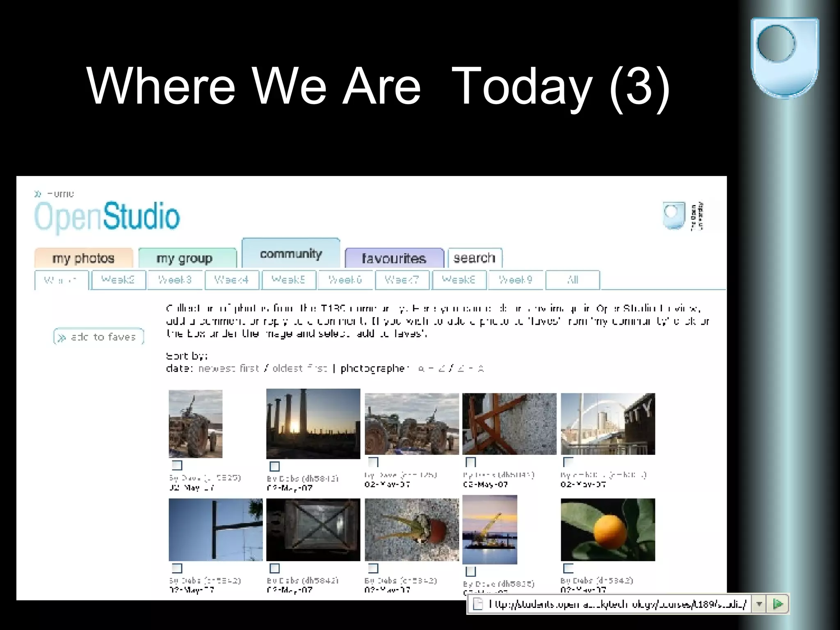This screenshot has width=840, height=630.
Task: Click the Home breadcrumb link
Action: 60,193
